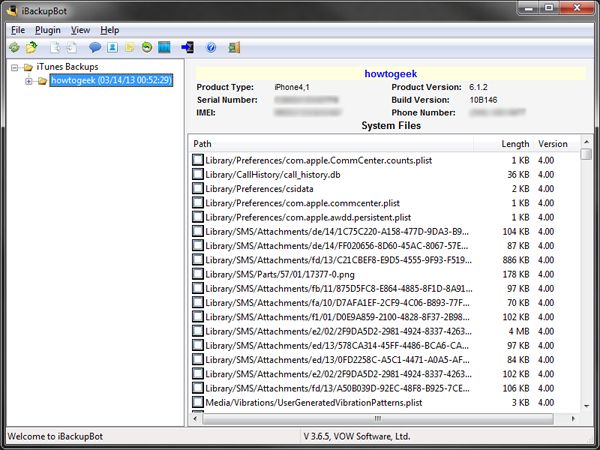Click the yellow notes icon in toolbar
The image size is (600, 450).
(x=131, y=47)
